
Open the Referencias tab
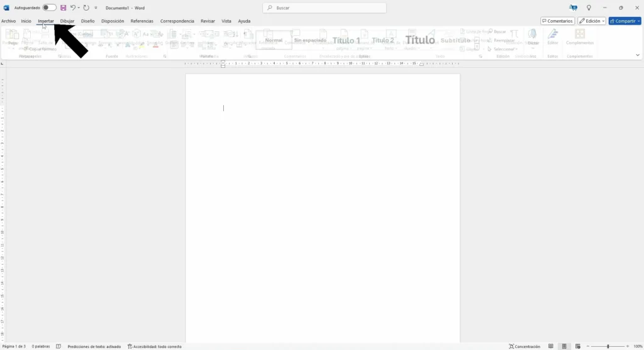tap(142, 21)
